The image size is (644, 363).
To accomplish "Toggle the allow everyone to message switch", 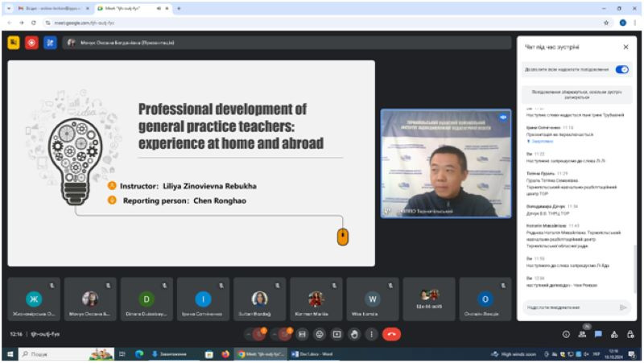I will [x=621, y=69].
